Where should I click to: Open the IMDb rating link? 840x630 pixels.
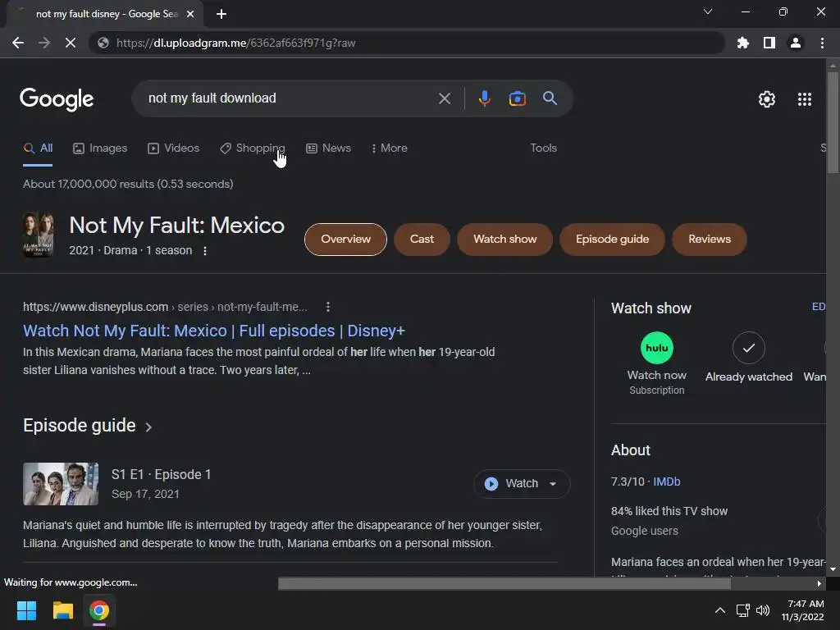click(666, 482)
